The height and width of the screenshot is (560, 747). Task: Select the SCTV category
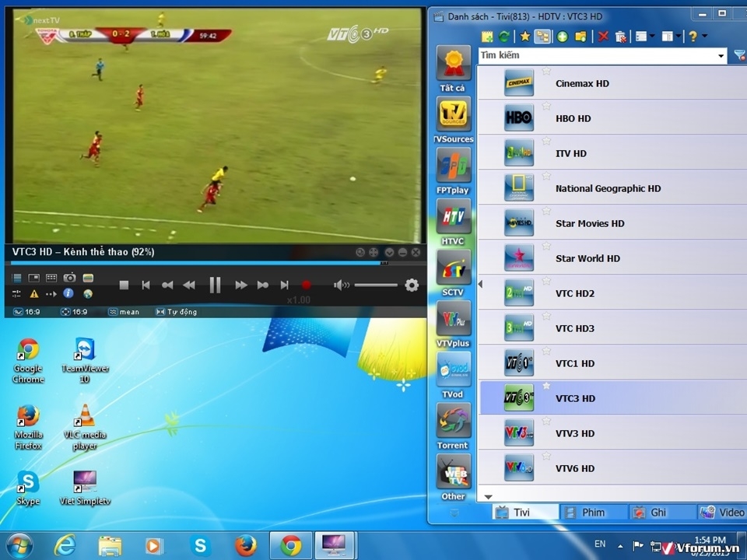[x=453, y=273]
